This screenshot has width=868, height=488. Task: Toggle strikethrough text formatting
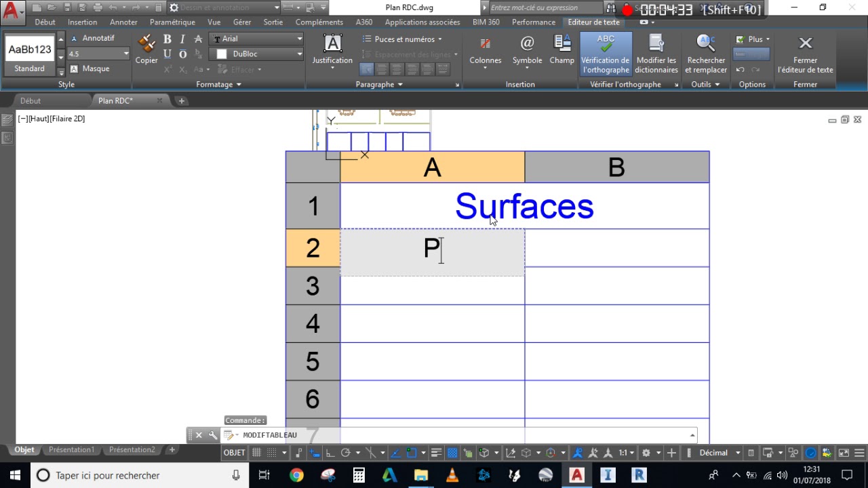pyautogui.click(x=198, y=39)
